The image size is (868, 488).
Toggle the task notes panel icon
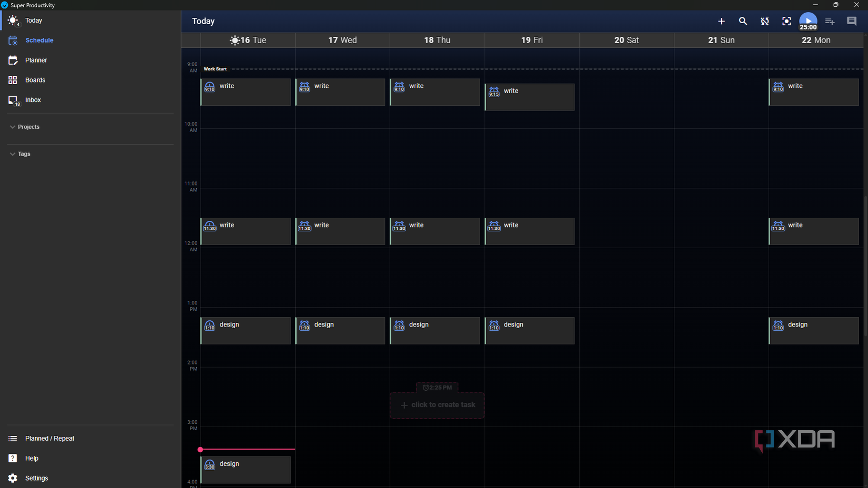[830, 21]
